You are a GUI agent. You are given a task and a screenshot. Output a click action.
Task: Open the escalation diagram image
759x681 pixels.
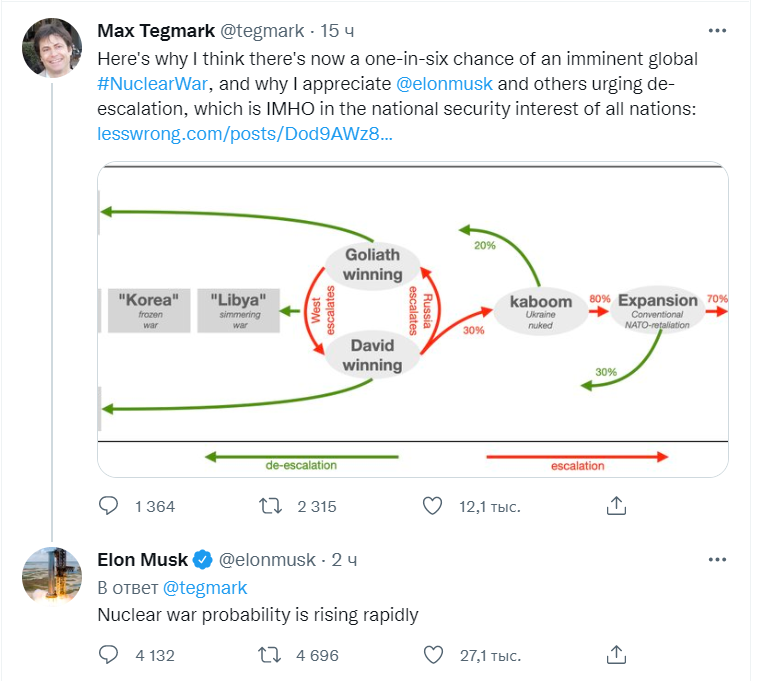coord(413,319)
